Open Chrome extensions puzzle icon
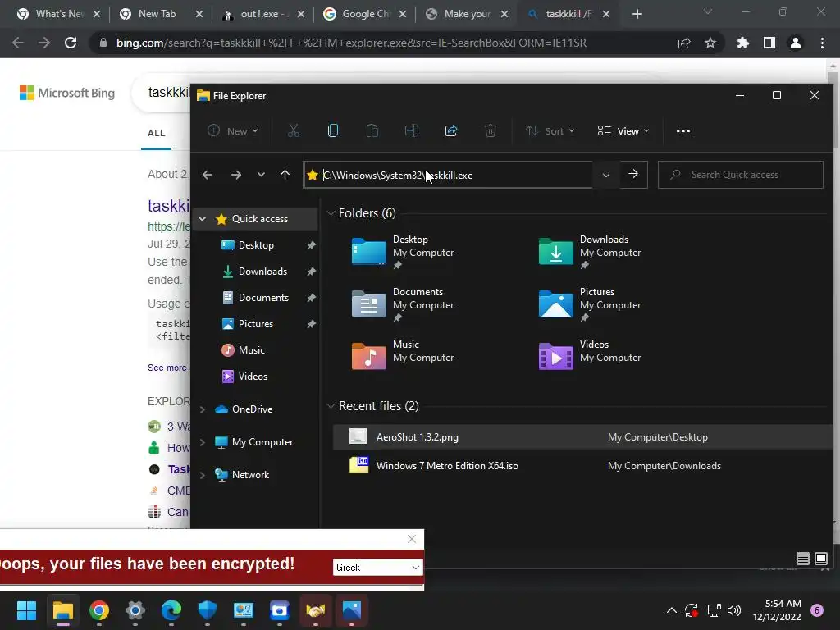Image resolution: width=840 pixels, height=630 pixels. 743,43
